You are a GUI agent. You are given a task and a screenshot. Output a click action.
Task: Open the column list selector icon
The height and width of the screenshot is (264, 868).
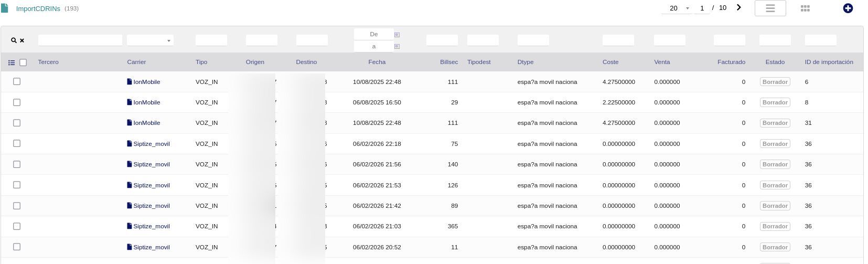coord(12,62)
